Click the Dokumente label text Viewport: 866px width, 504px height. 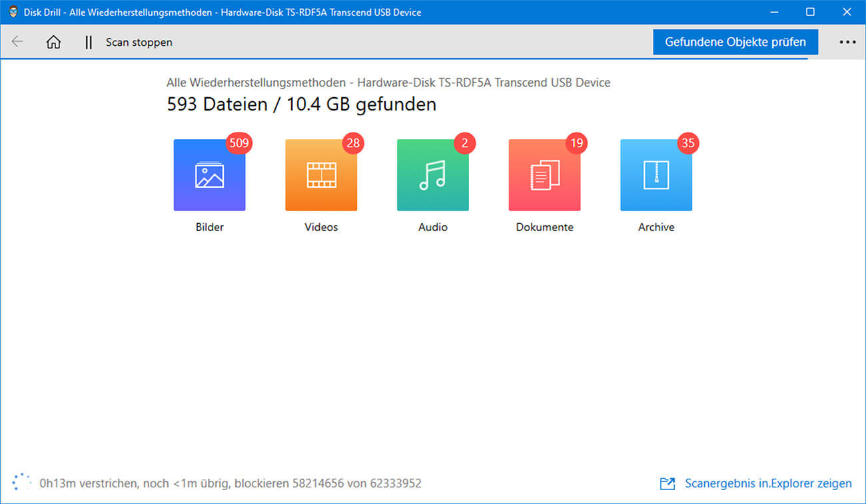click(x=544, y=227)
